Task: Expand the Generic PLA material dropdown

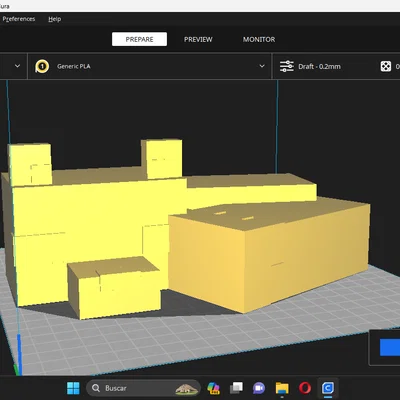Action: pyautogui.click(x=262, y=66)
